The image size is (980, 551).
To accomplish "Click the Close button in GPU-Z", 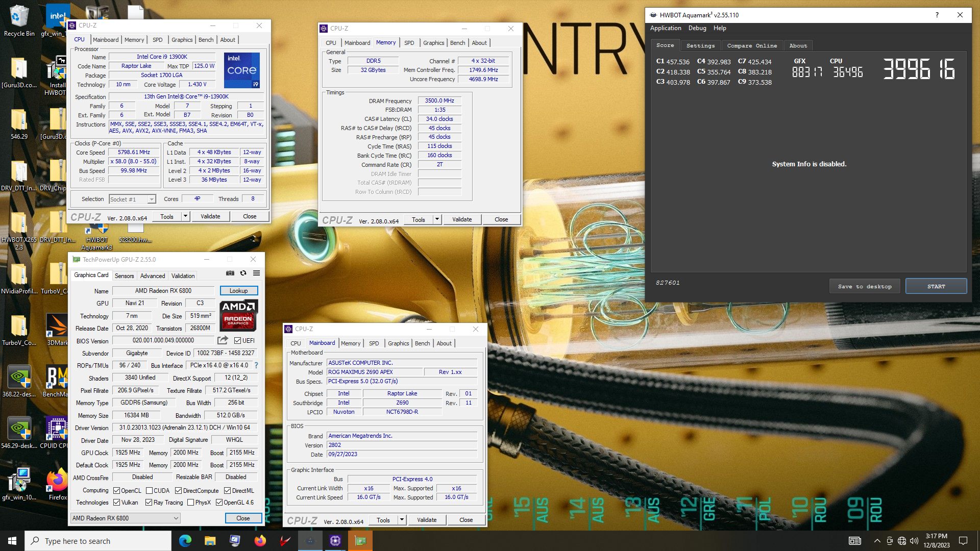I will 243,518.
